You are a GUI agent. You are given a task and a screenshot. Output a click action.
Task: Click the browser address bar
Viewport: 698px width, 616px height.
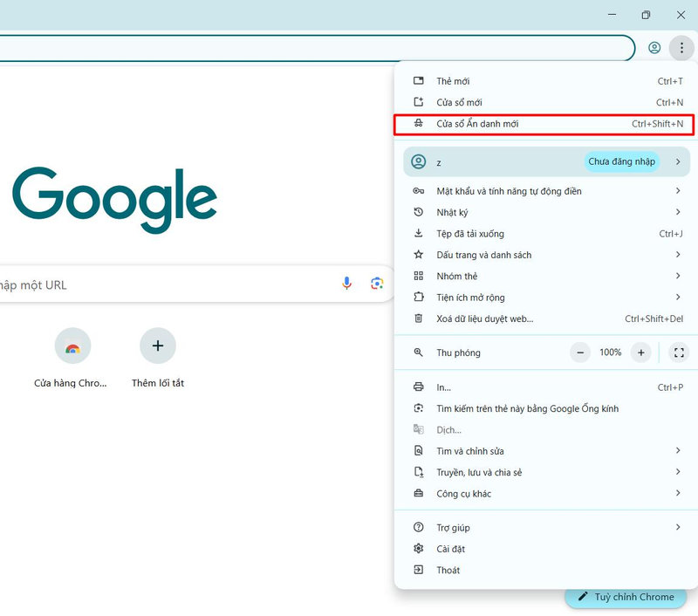[317, 48]
